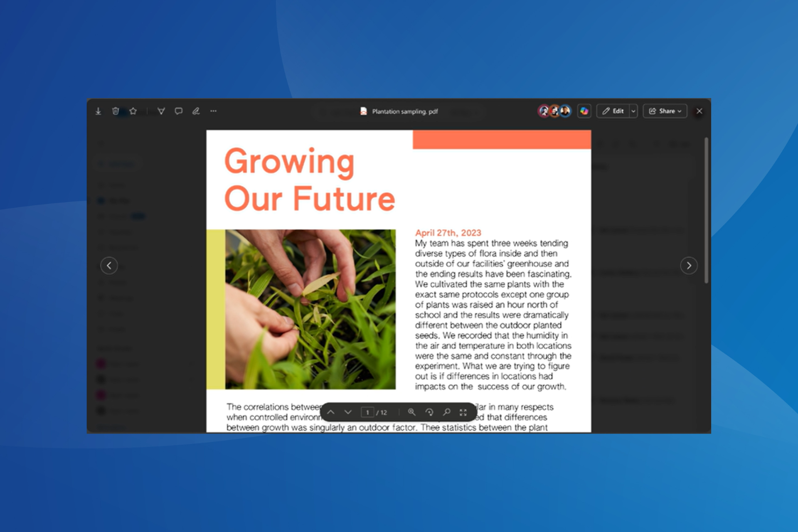Zoom in using the magnifier plus icon

click(411, 412)
